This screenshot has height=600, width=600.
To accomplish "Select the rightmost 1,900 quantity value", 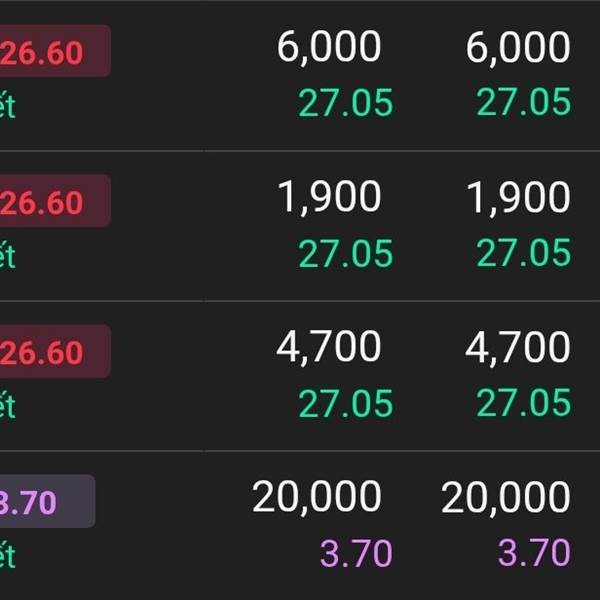I will (518, 198).
